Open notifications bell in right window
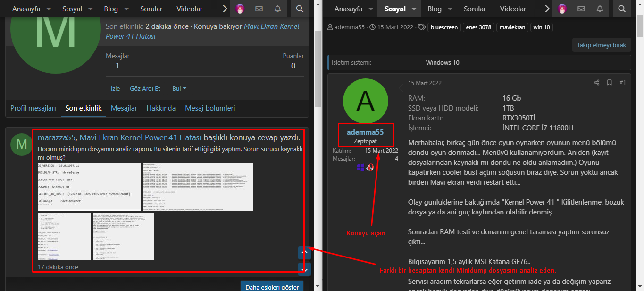 tap(599, 9)
